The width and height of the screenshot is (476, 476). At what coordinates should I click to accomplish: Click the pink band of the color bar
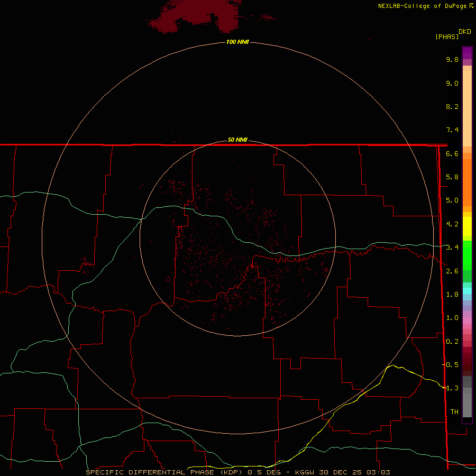tap(467, 321)
